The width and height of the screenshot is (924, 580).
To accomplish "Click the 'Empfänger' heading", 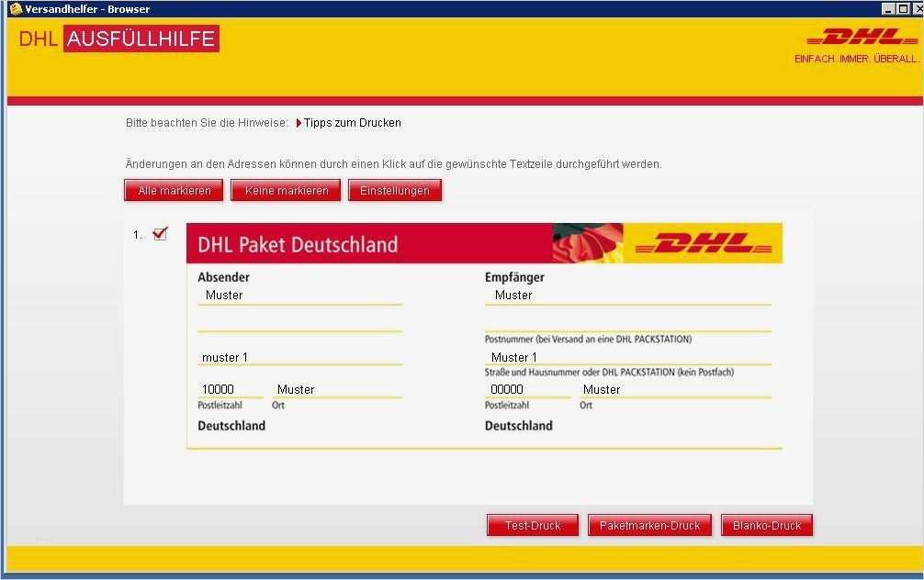I will click(x=514, y=277).
